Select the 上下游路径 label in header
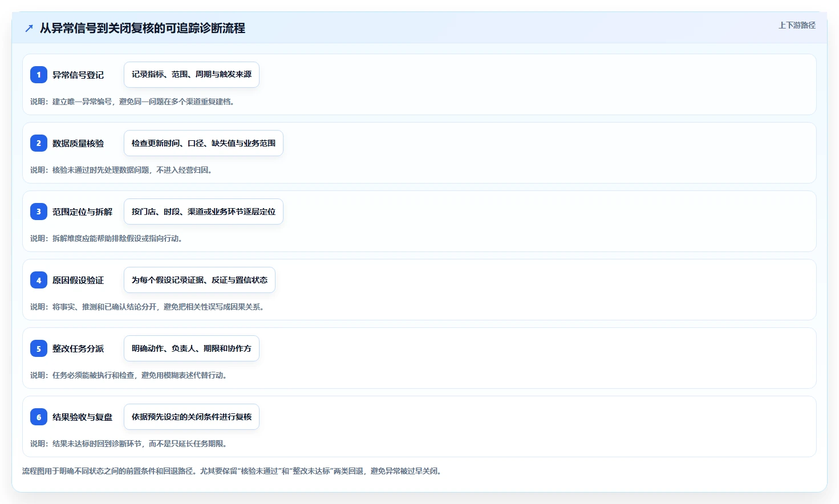Image resolution: width=839 pixels, height=504 pixels. coord(797,25)
